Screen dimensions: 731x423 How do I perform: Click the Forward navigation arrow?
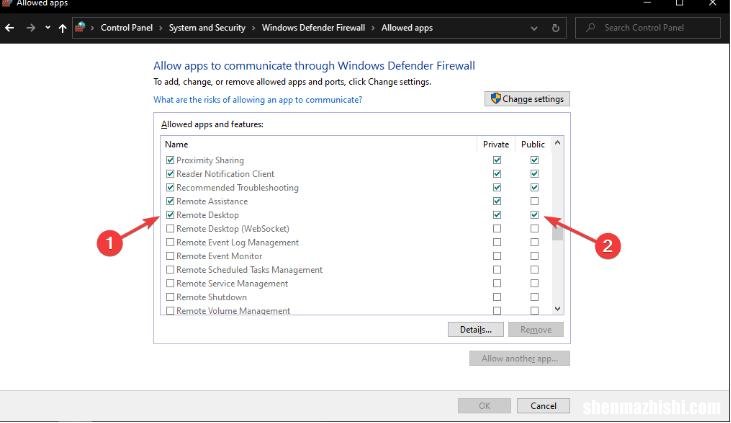pyautogui.click(x=31, y=28)
